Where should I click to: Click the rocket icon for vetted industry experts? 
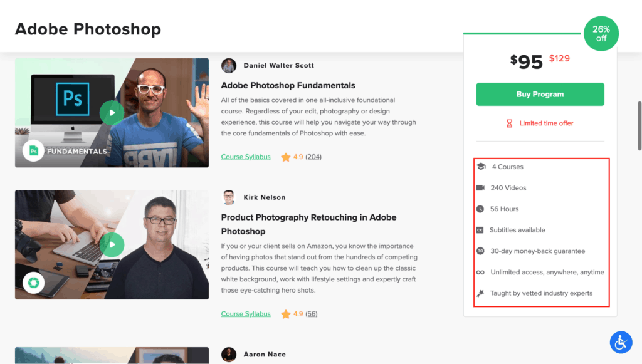click(x=481, y=293)
